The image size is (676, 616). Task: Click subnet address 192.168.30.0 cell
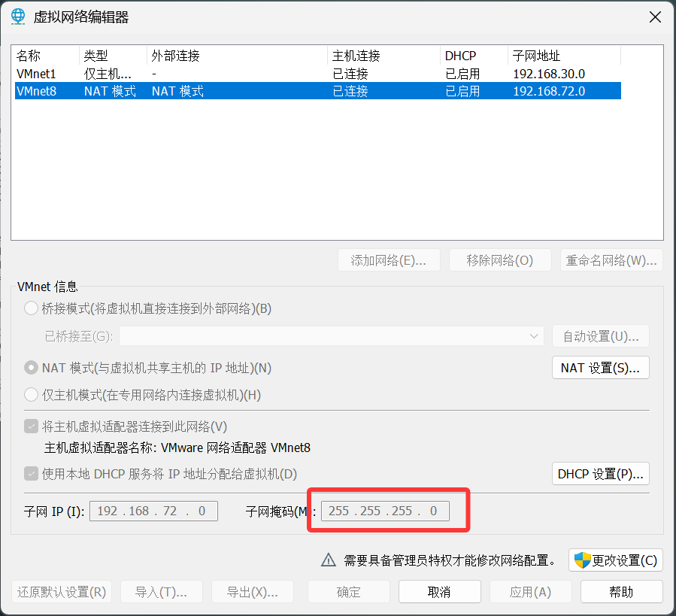click(549, 74)
